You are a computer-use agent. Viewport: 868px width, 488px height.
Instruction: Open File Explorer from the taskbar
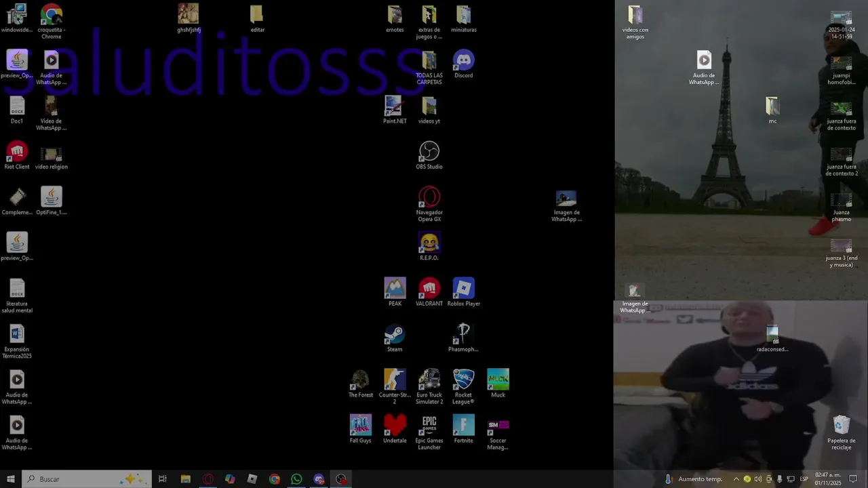tap(186, 479)
